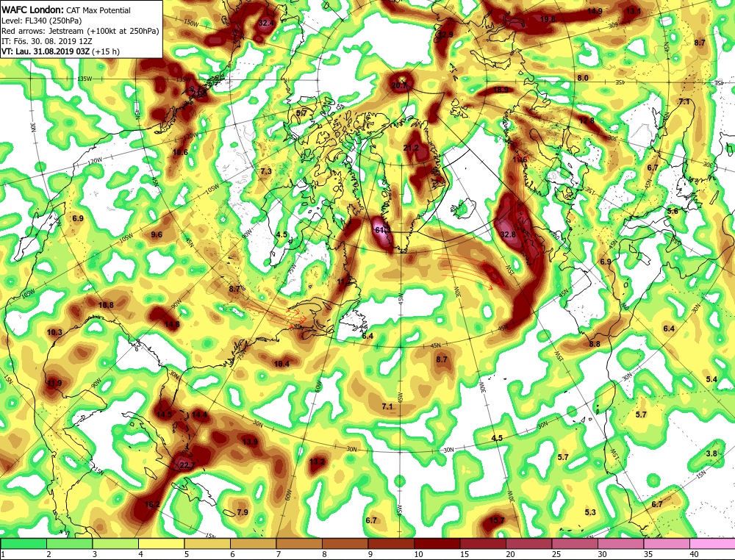This screenshot has height=560, width=735.
Task: Click the 5.3 value label
Action: [x=591, y=512]
